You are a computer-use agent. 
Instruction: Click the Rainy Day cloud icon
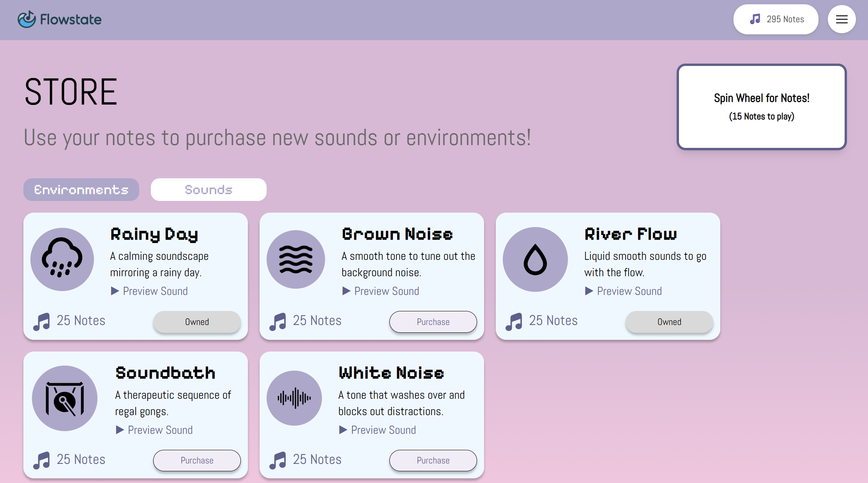pyautogui.click(x=62, y=259)
